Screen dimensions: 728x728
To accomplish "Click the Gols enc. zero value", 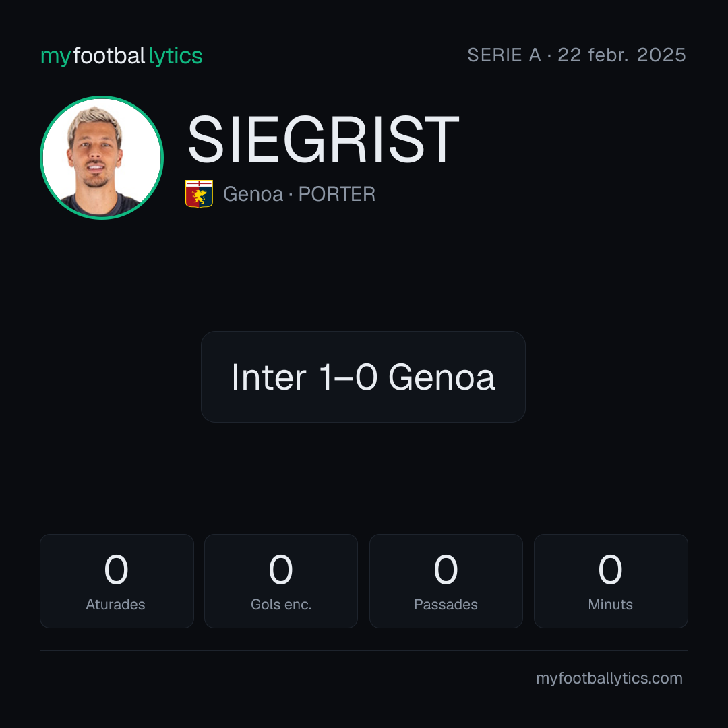I will tap(281, 570).
